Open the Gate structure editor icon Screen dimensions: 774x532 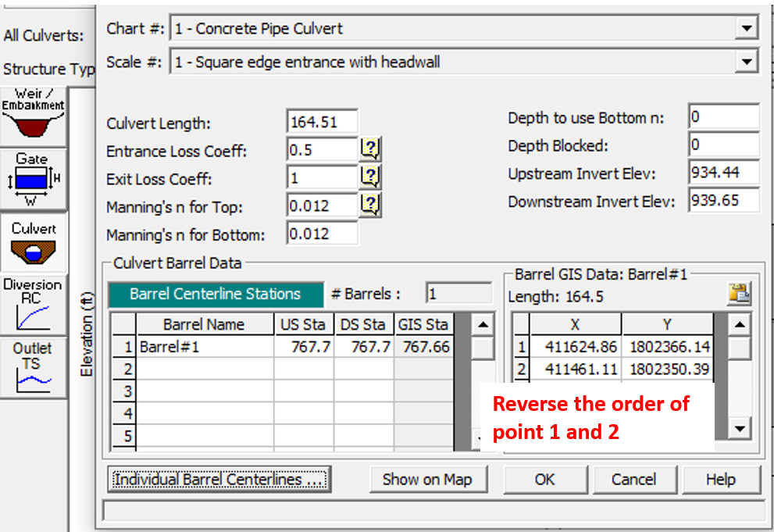(33, 180)
